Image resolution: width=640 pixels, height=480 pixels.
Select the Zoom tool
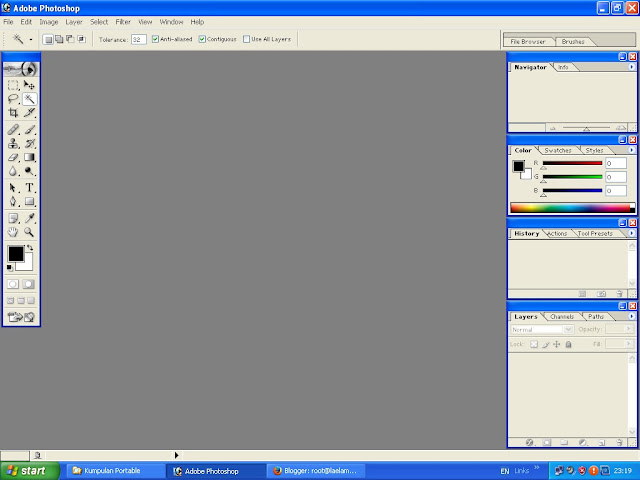point(29,232)
